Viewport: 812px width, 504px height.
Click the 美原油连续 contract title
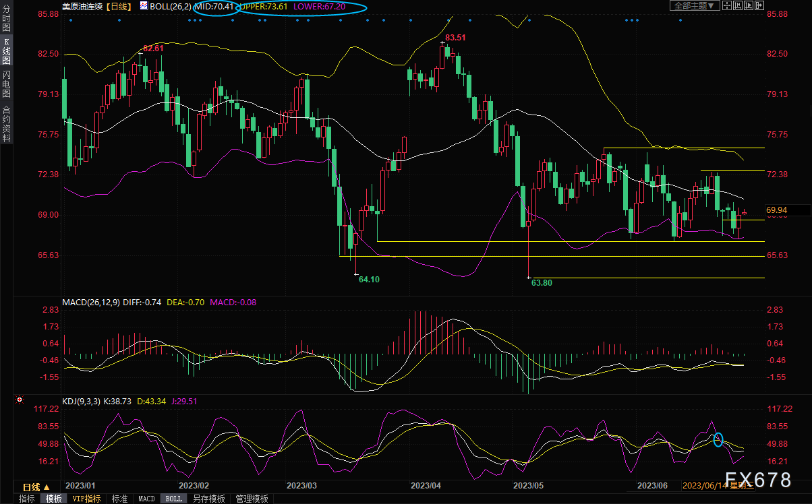tap(84, 6)
